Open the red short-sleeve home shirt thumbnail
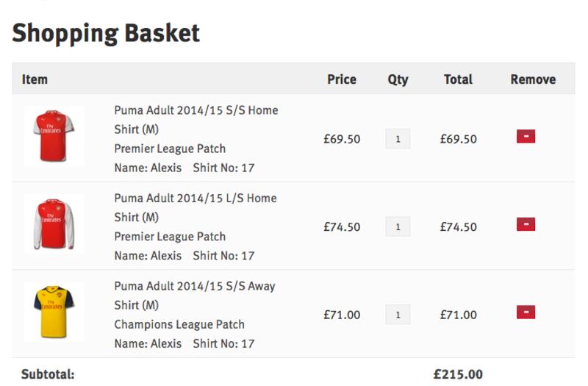 pyautogui.click(x=54, y=136)
